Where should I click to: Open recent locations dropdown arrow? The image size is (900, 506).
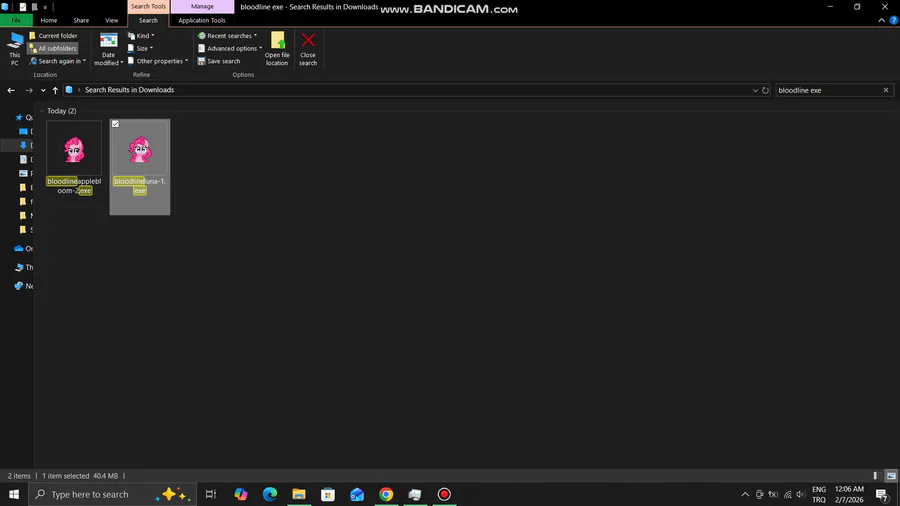coord(43,90)
